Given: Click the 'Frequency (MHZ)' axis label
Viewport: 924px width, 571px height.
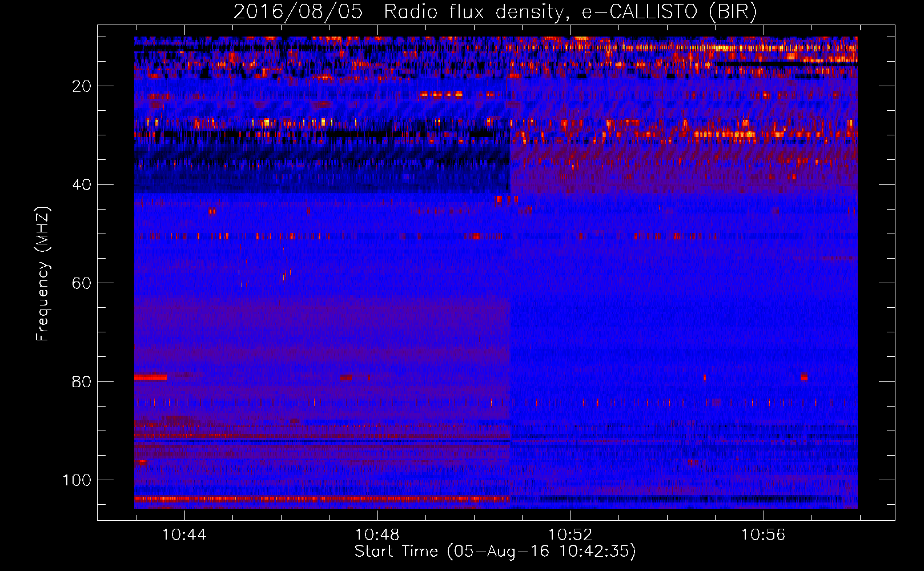Looking at the screenshot, I should click(43, 274).
